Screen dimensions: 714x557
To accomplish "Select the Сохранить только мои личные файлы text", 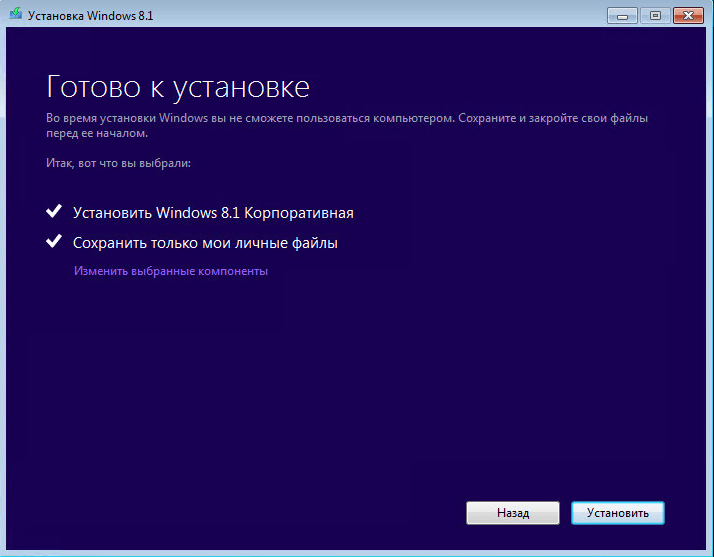I will tap(205, 243).
